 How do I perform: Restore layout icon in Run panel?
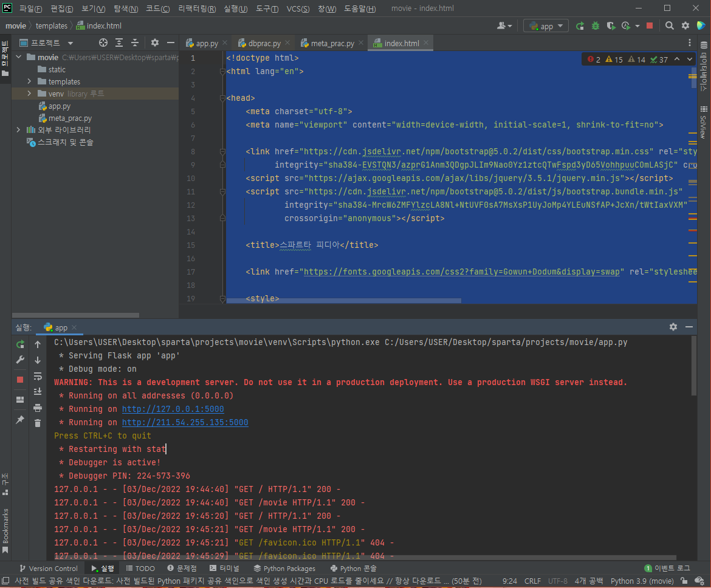click(20, 400)
